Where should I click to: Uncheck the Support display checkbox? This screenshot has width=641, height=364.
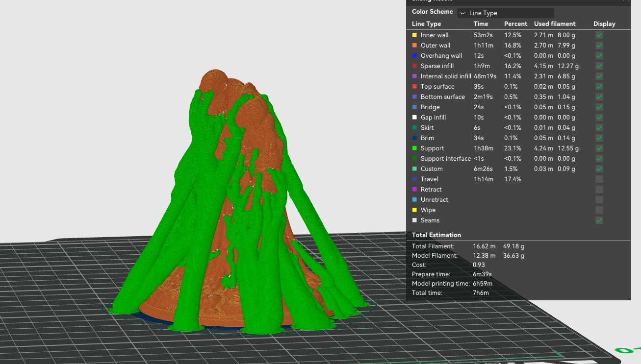pos(599,148)
